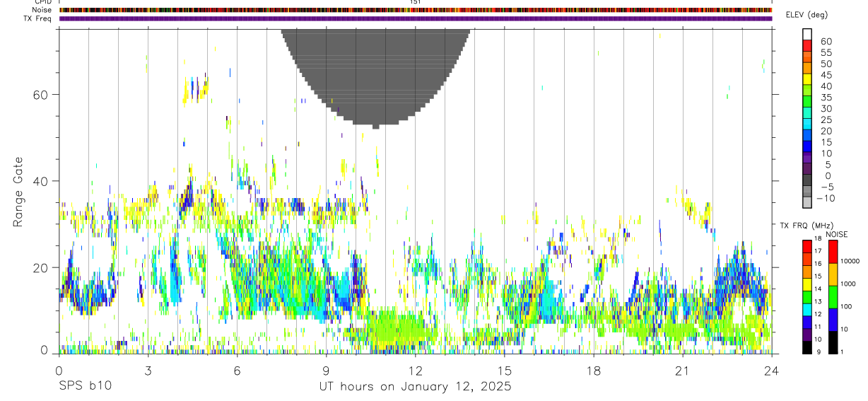This screenshot has width=868, height=401.
Task: Click the ELEV (deg) legend title
Action: coord(807,15)
